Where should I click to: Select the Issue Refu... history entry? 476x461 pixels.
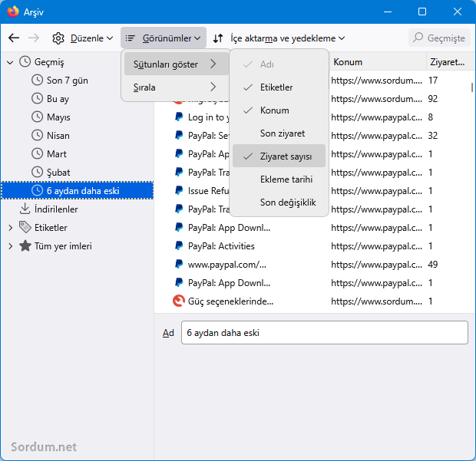(209, 191)
